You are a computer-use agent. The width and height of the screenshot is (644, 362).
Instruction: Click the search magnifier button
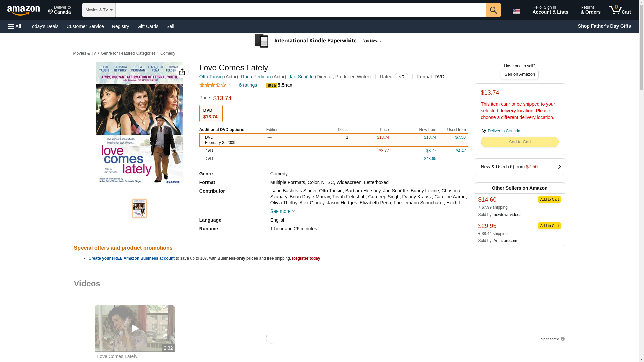click(493, 10)
